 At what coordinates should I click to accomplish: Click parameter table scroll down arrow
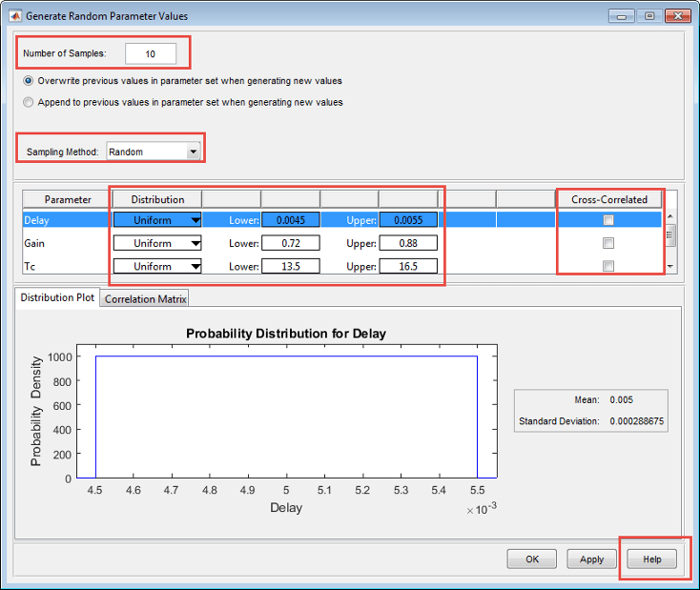point(669,267)
